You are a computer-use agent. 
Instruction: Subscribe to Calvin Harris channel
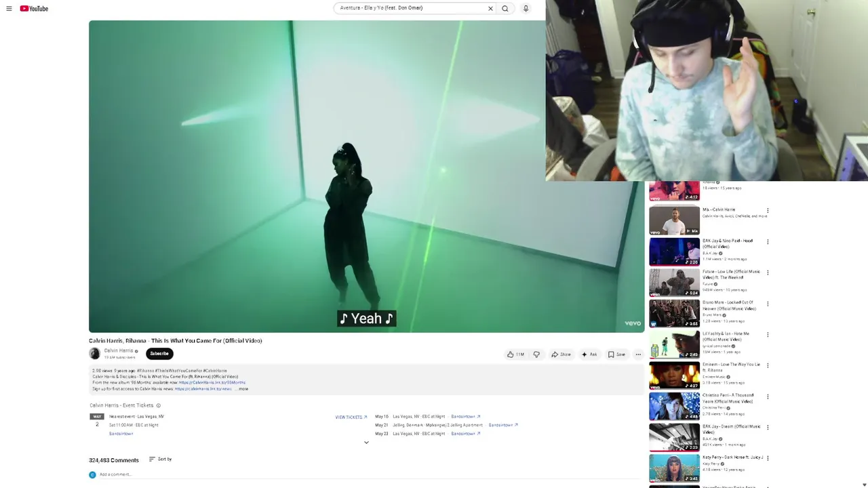click(159, 354)
